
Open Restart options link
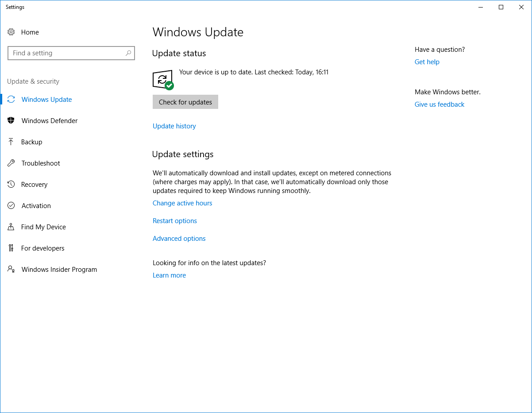pyautogui.click(x=175, y=221)
